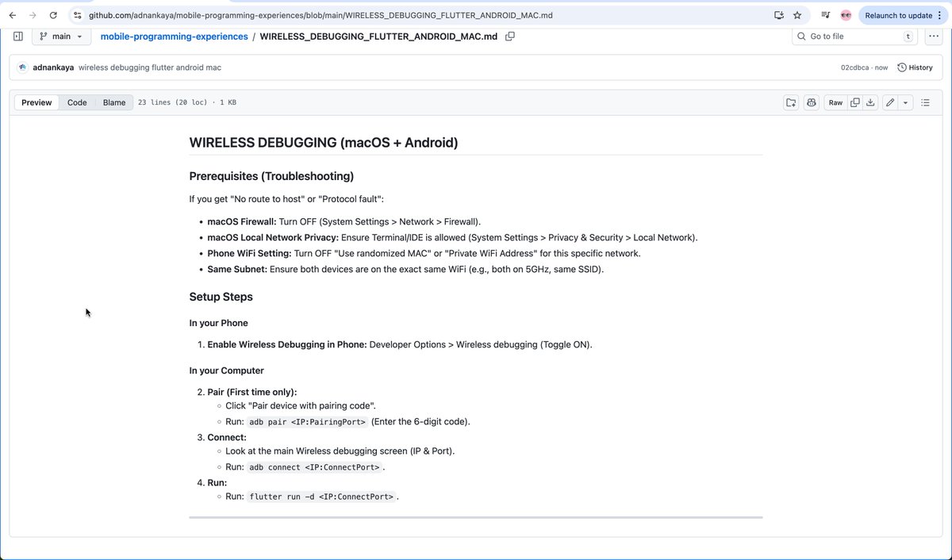Focus the Go to file search field

pos(855,36)
